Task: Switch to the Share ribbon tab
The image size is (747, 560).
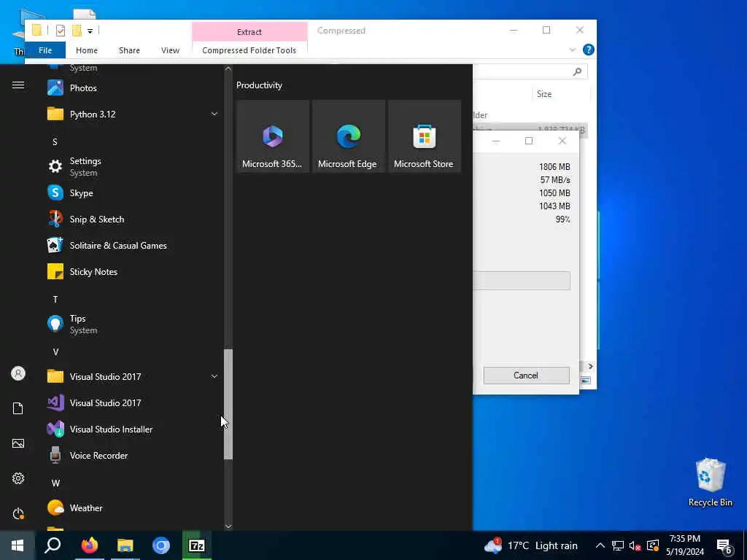Action: (129, 50)
